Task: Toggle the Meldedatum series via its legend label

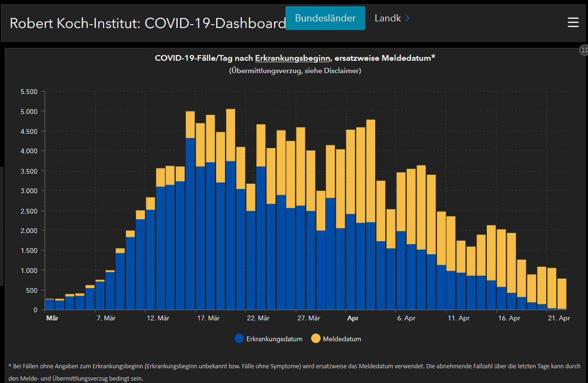Action: click(342, 339)
